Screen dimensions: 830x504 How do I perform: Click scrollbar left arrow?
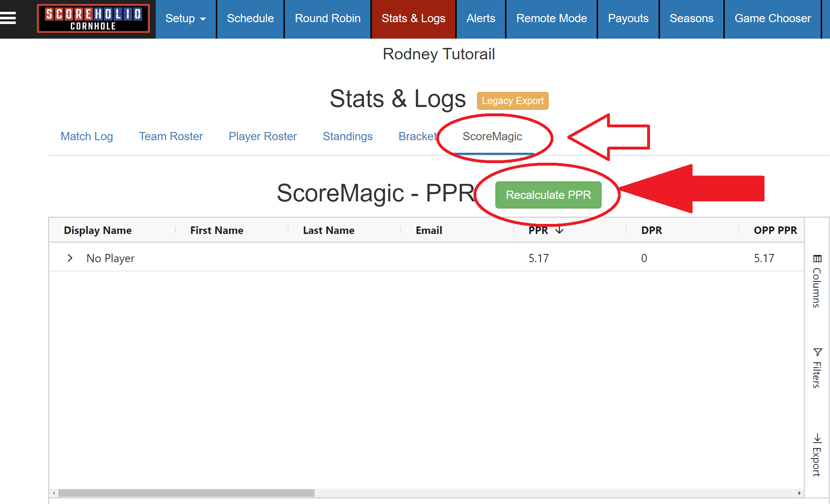(54, 493)
